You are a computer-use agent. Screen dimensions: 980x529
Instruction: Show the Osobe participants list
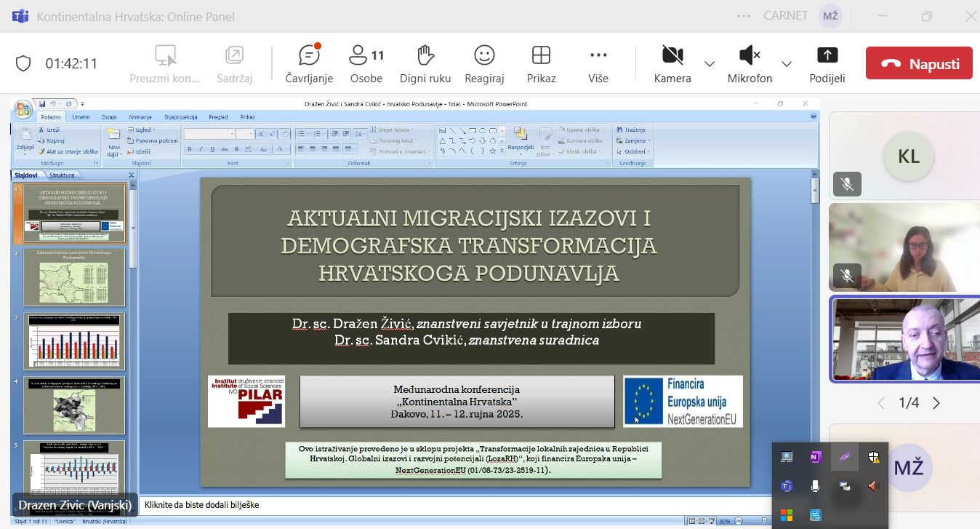tap(366, 63)
